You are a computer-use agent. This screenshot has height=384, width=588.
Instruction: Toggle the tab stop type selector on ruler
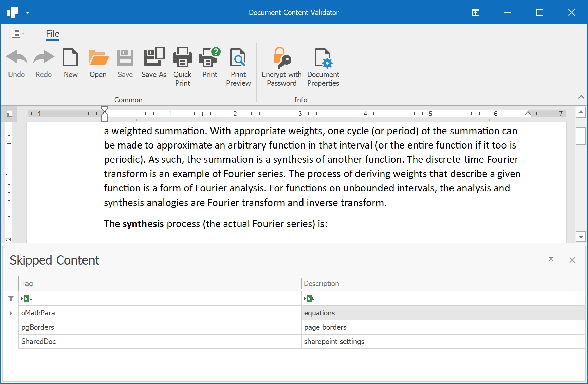[9, 114]
